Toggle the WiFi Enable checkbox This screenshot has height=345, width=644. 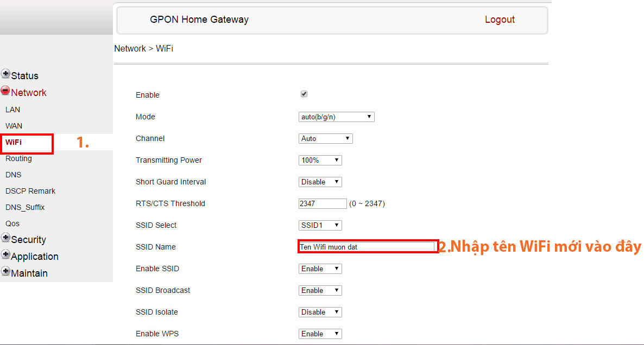click(304, 94)
